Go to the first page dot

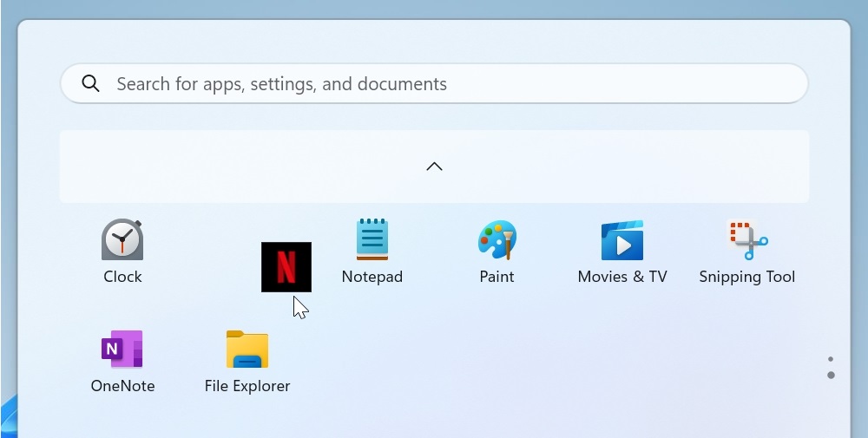coord(831,359)
